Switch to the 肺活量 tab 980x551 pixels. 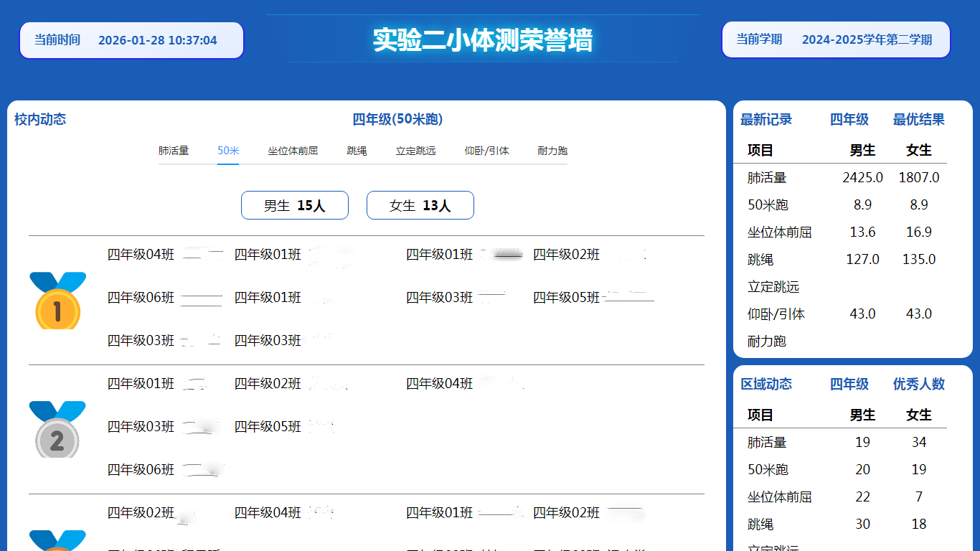[x=174, y=151]
